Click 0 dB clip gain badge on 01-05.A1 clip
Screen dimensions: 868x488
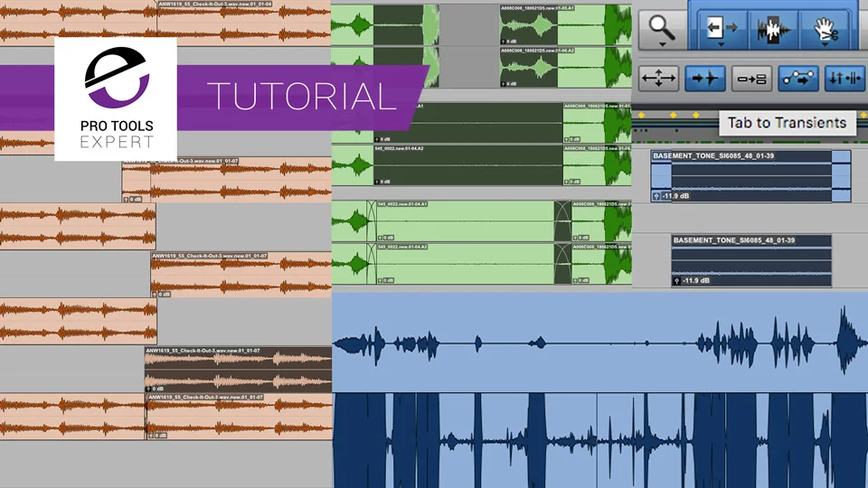[x=510, y=42]
